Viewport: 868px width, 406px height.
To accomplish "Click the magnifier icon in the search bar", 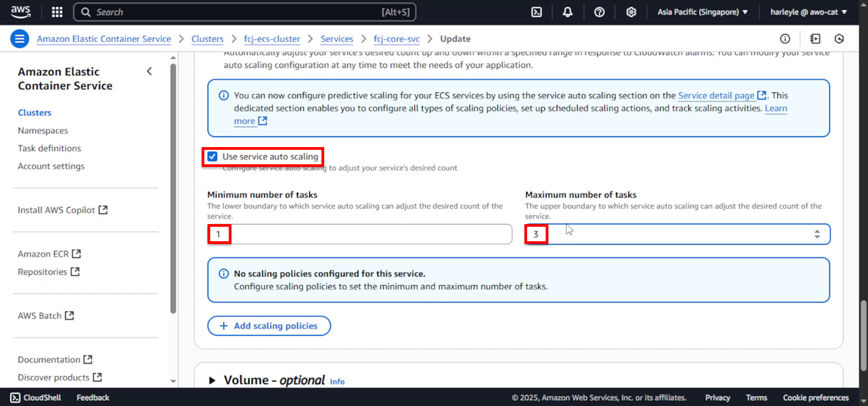I will (x=85, y=12).
